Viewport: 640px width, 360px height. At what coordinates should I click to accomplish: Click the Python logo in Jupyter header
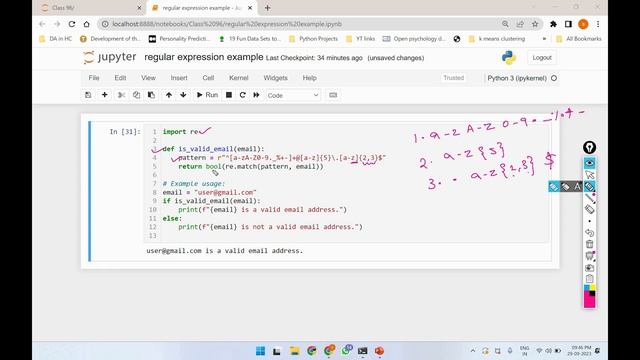(509, 58)
